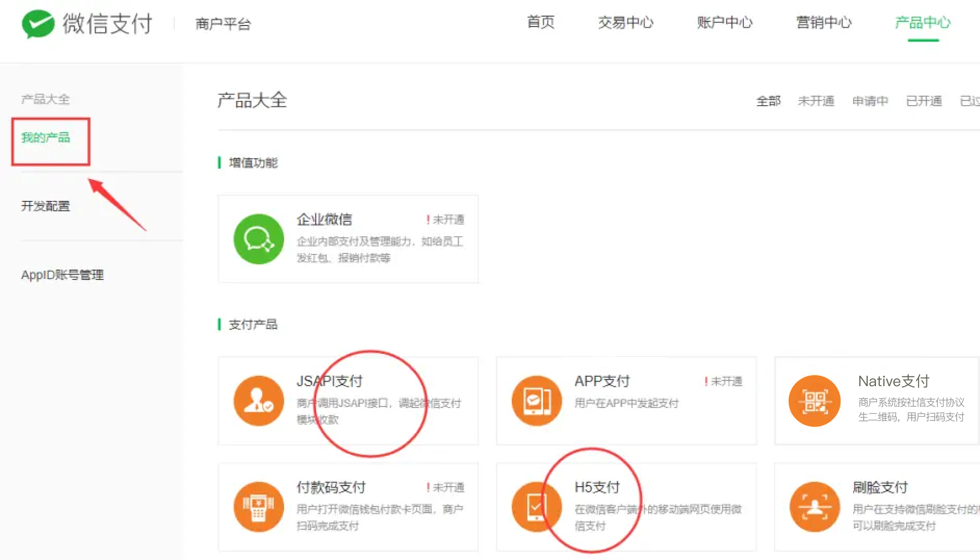Click the H5支付 orange phone icon
Viewport: 980px width, 560px height.
pyautogui.click(x=536, y=507)
